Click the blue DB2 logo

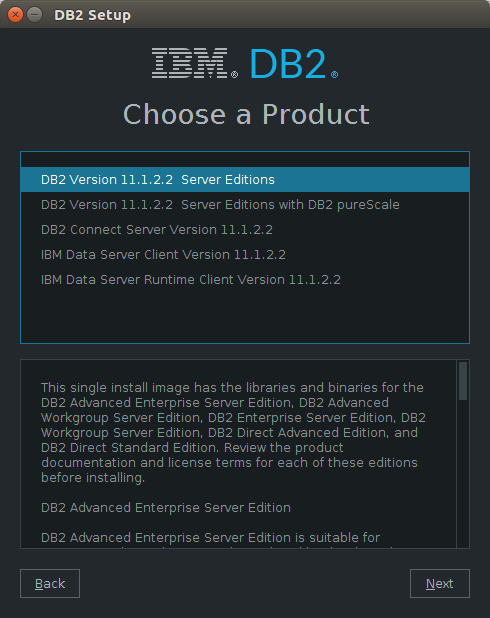pos(288,63)
